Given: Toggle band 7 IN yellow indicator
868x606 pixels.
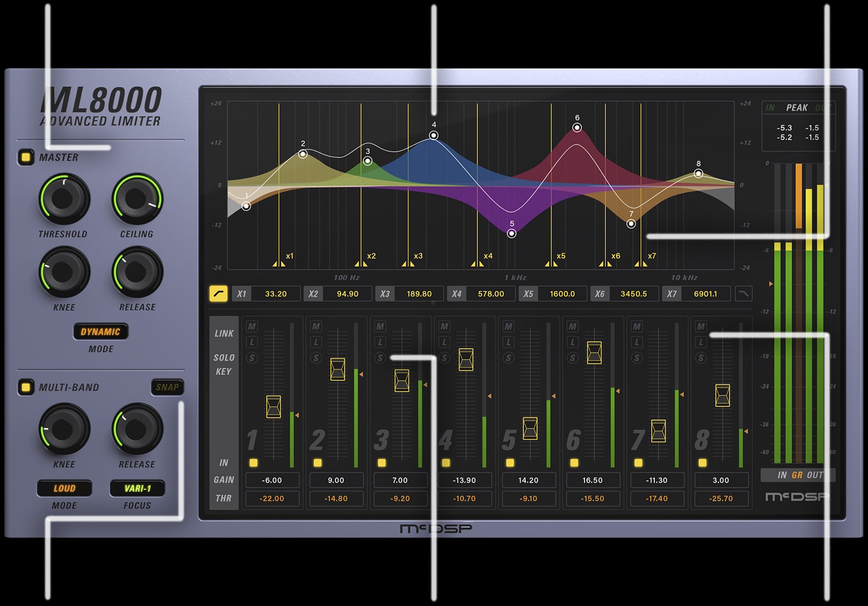Looking at the screenshot, I should 638,463.
